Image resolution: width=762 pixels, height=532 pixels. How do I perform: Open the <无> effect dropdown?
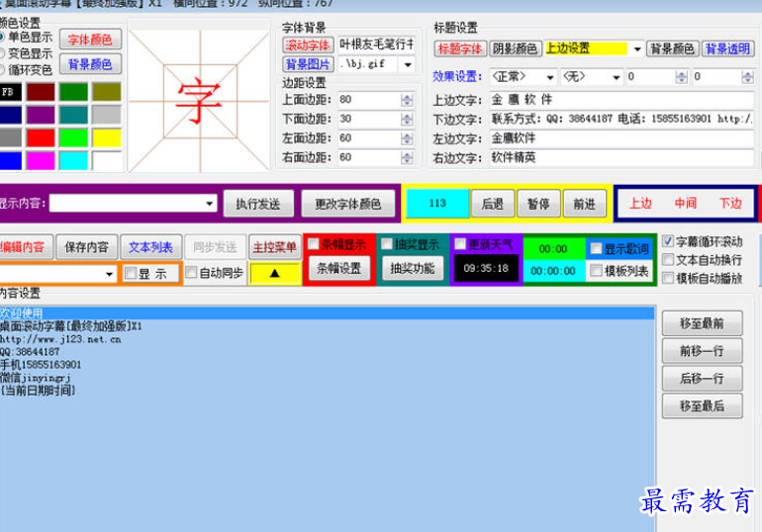coord(617,77)
